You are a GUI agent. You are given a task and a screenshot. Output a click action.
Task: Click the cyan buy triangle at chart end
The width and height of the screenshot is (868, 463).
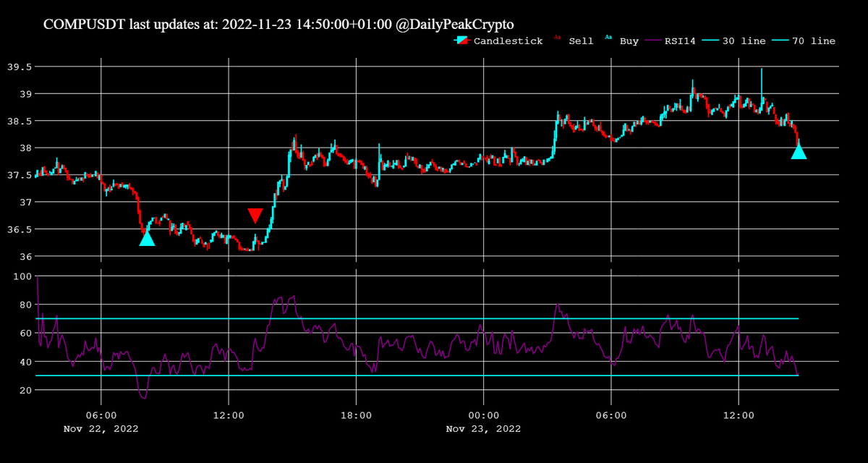pos(799,151)
